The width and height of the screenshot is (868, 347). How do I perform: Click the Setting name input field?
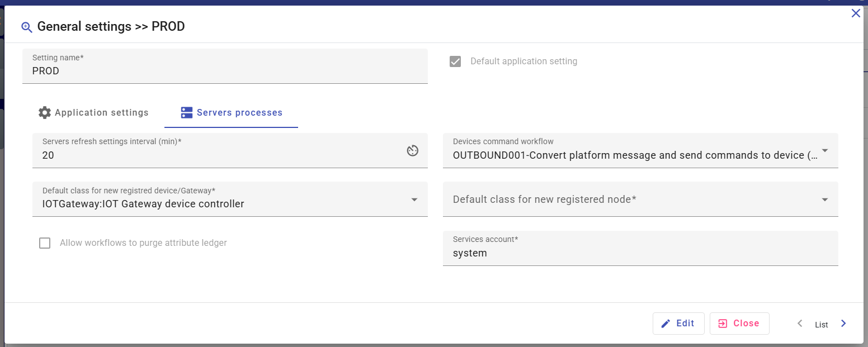tap(224, 72)
